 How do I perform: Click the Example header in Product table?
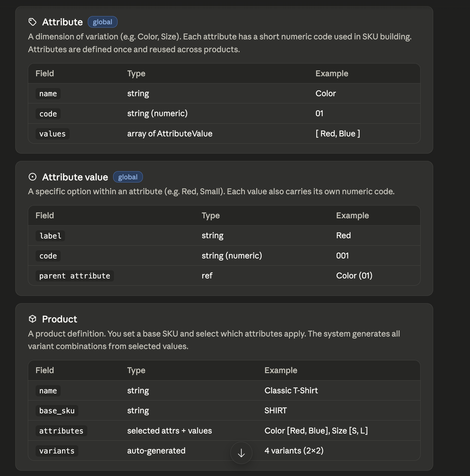tap(281, 370)
